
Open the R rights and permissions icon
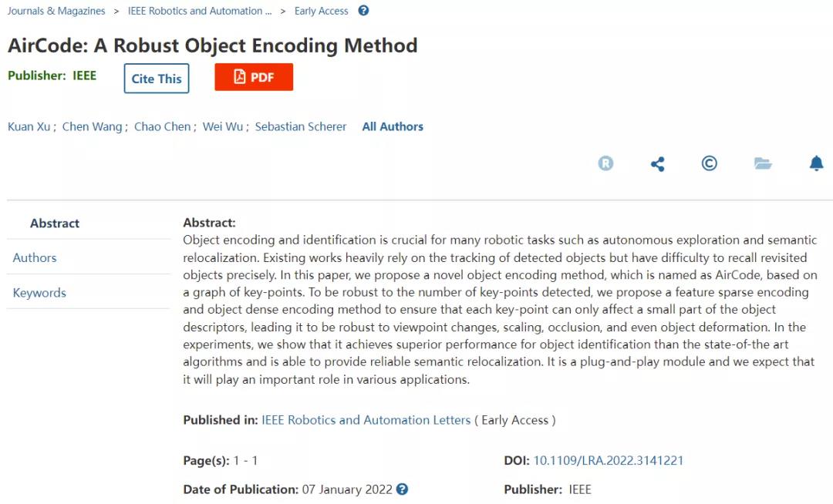click(605, 163)
